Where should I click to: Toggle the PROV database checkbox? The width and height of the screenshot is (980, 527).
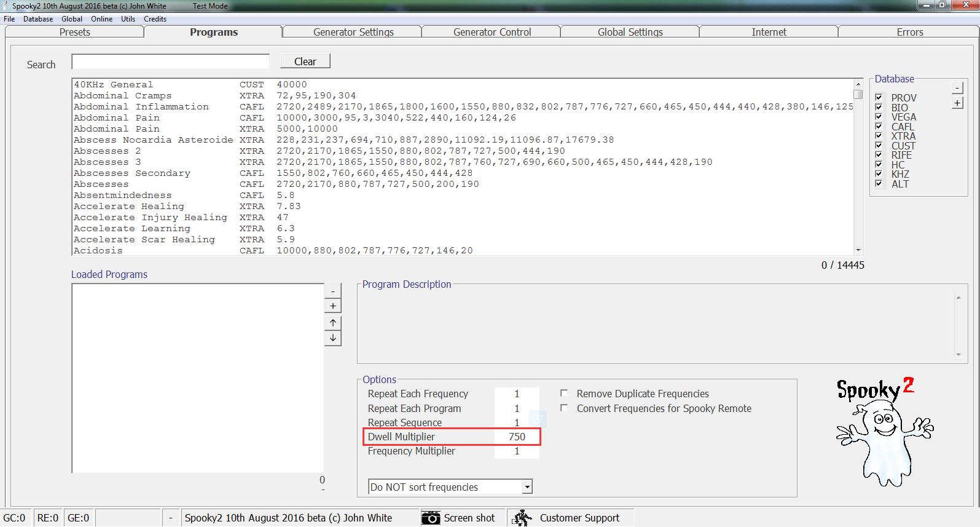pyautogui.click(x=879, y=98)
